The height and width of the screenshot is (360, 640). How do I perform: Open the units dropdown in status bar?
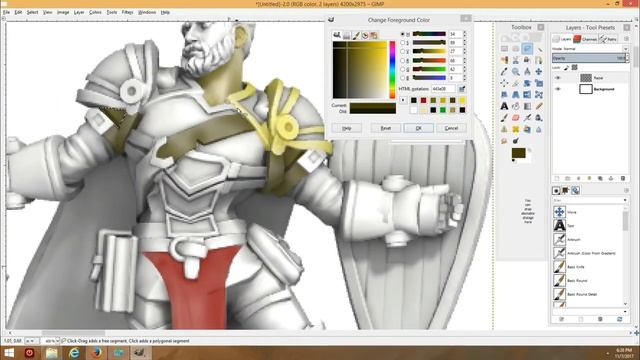[x=31, y=341]
